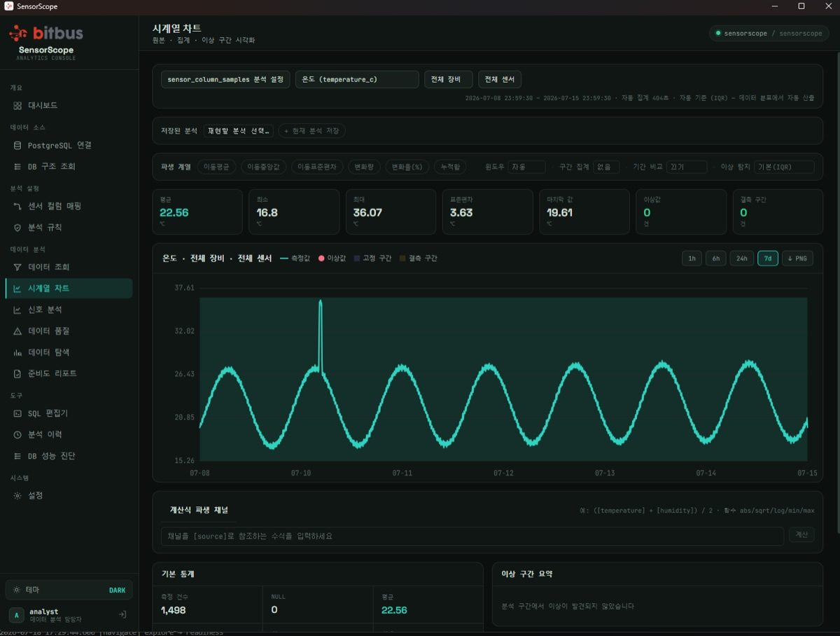
Task: Click the 계산식 formula input field
Action: tap(472, 536)
